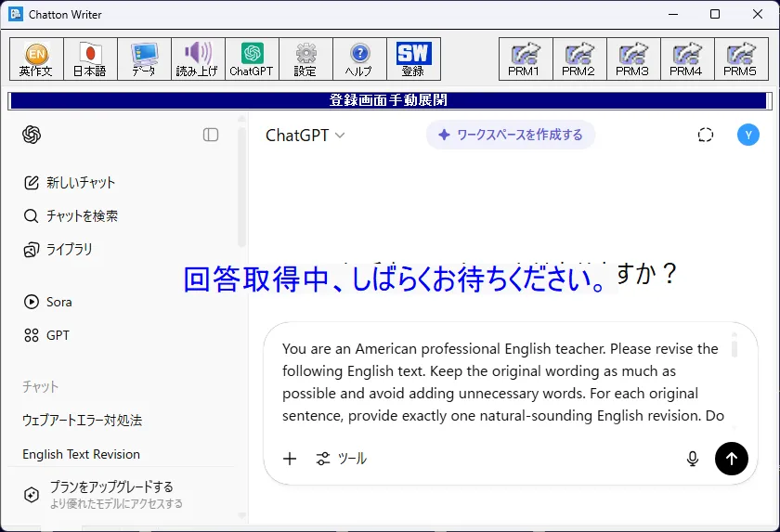Image resolution: width=780 pixels, height=532 pixels.
Task: Click the 登録画面手動展開 blue bar
Action: pos(388,100)
